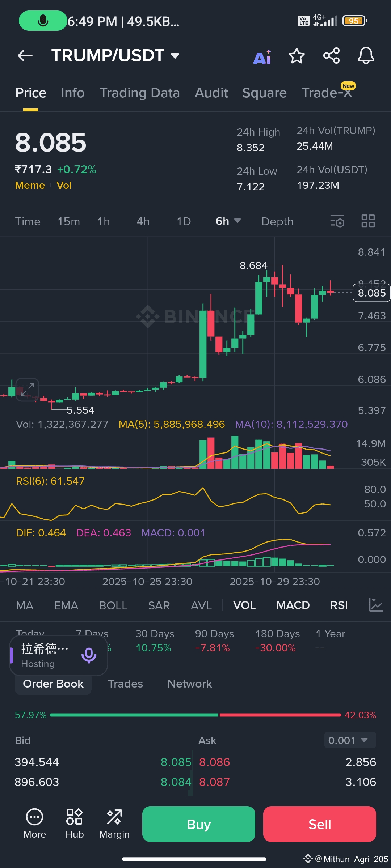
Task: Tap the back arrow icon
Action: tap(25, 56)
